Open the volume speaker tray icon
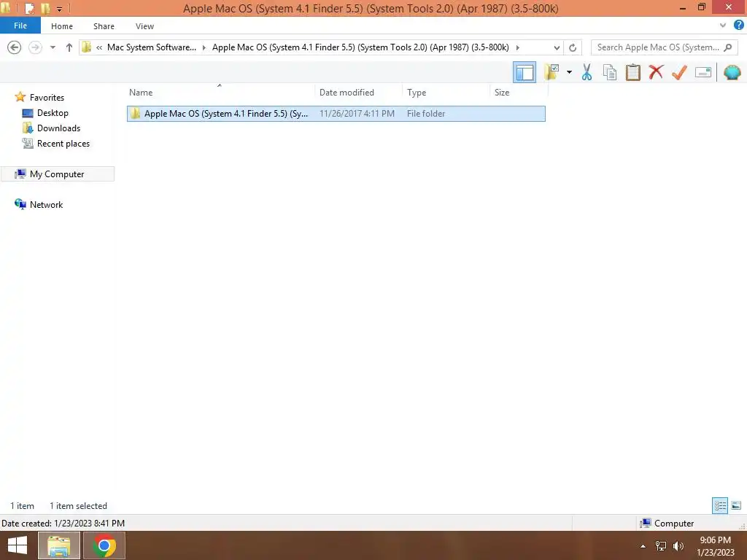The width and height of the screenshot is (747, 560). [x=678, y=546]
